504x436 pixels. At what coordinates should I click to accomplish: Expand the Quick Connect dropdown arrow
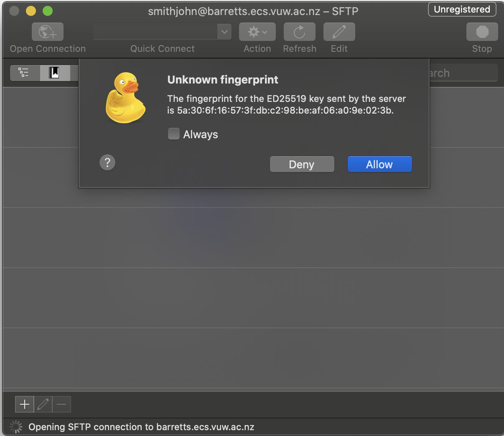coord(224,32)
